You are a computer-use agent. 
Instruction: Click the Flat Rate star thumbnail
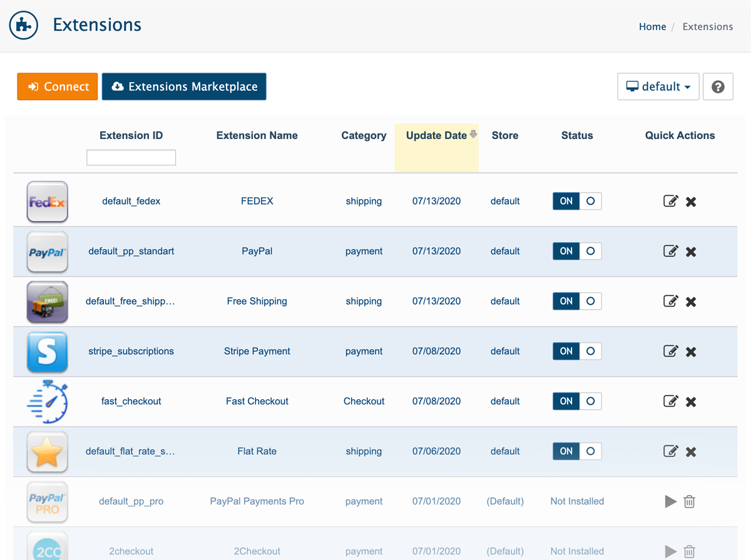point(48,452)
